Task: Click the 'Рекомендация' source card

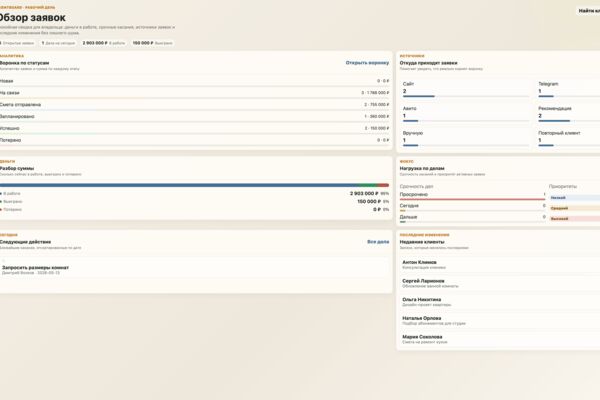Action: (x=569, y=114)
